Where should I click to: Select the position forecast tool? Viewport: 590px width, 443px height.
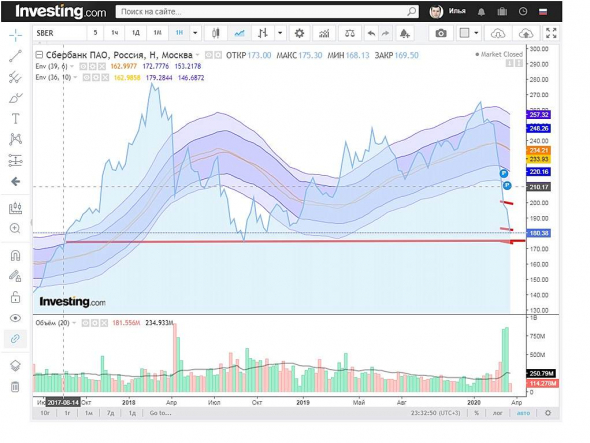15,160
